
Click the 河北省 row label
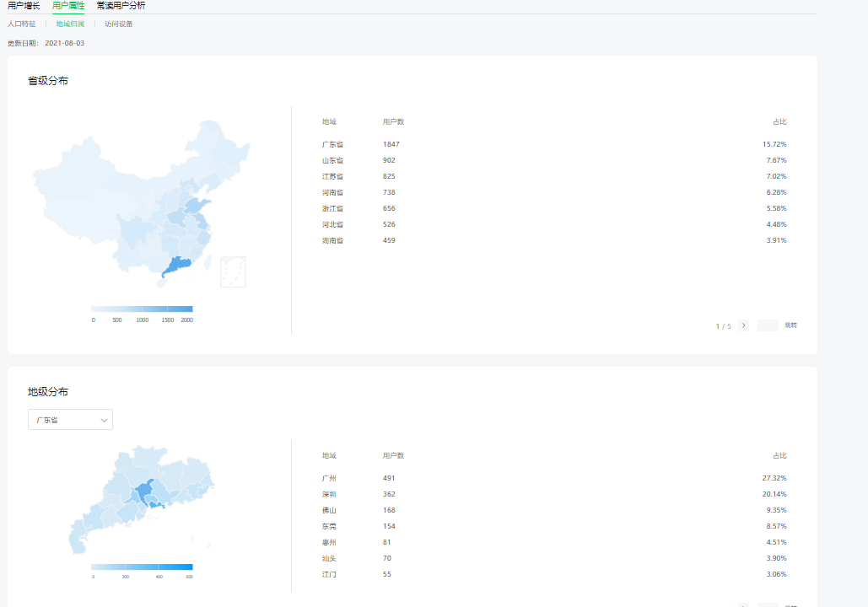click(x=332, y=224)
